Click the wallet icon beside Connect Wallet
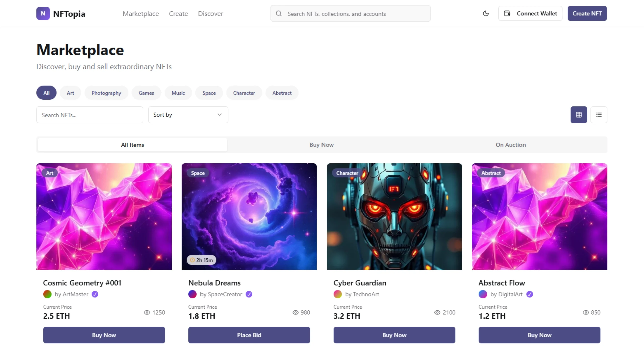Viewport: 644px width, 358px height. click(x=507, y=13)
